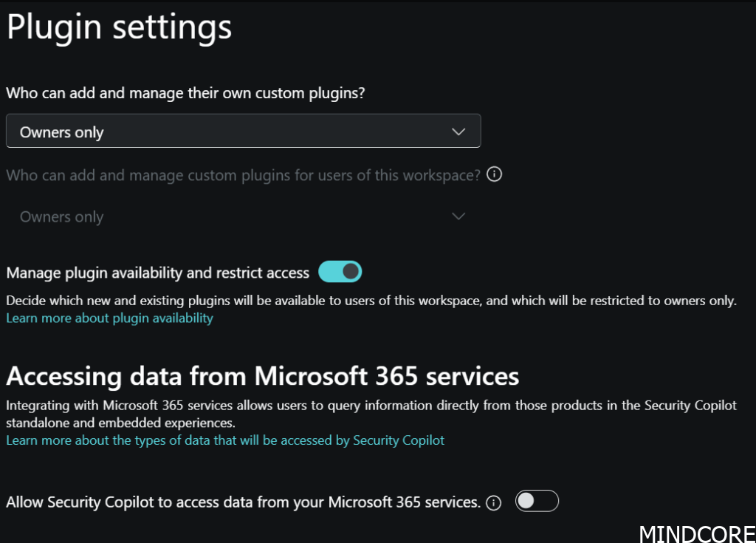Disable Manage plugin availability toggle

pos(340,272)
